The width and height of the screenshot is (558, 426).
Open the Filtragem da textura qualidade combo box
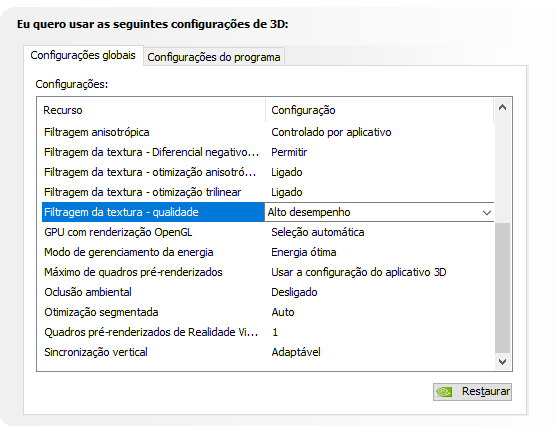379,212
